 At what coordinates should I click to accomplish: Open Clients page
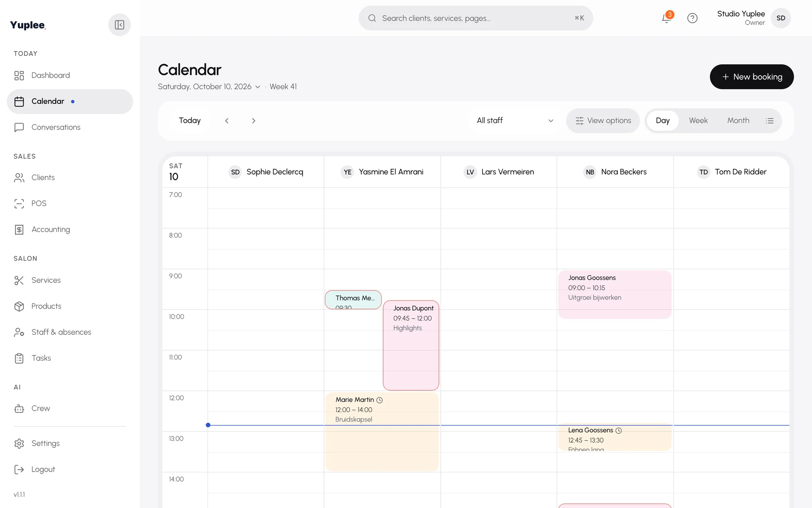point(70,178)
